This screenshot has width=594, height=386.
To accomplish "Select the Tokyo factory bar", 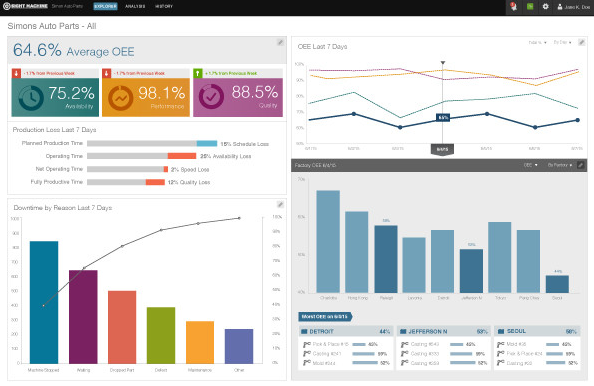I will pyautogui.click(x=500, y=257).
